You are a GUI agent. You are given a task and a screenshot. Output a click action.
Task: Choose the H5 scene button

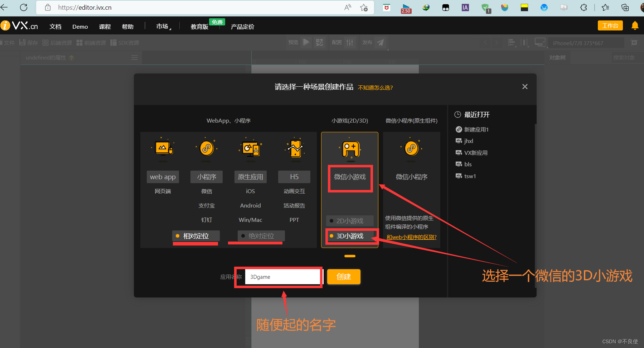[294, 177]
